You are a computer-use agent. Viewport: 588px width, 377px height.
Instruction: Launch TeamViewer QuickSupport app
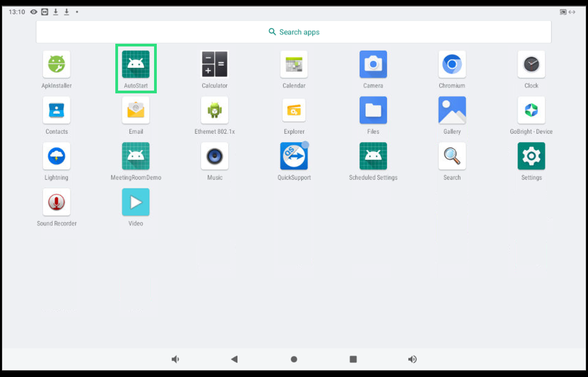point(294,156)
